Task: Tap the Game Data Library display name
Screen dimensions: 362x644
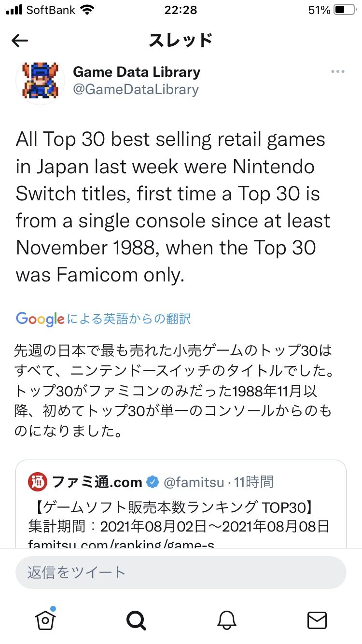Action: [x=137, y=72]
